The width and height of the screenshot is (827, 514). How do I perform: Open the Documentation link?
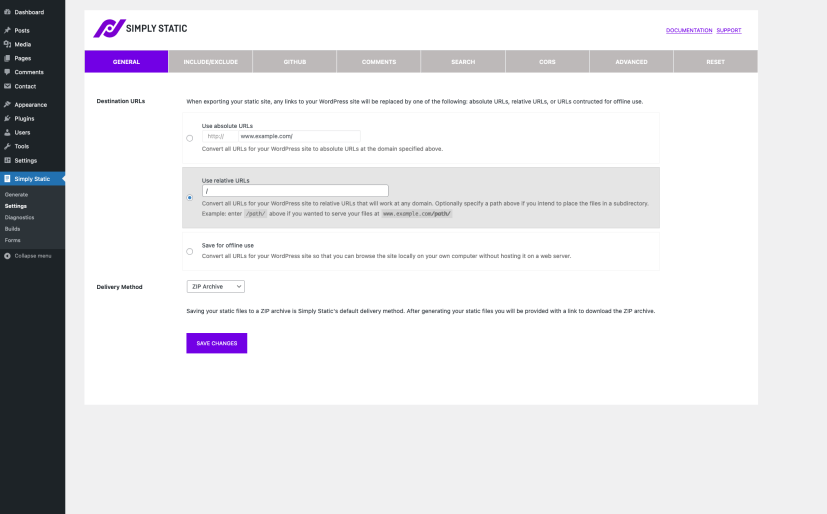coord(689,30)
